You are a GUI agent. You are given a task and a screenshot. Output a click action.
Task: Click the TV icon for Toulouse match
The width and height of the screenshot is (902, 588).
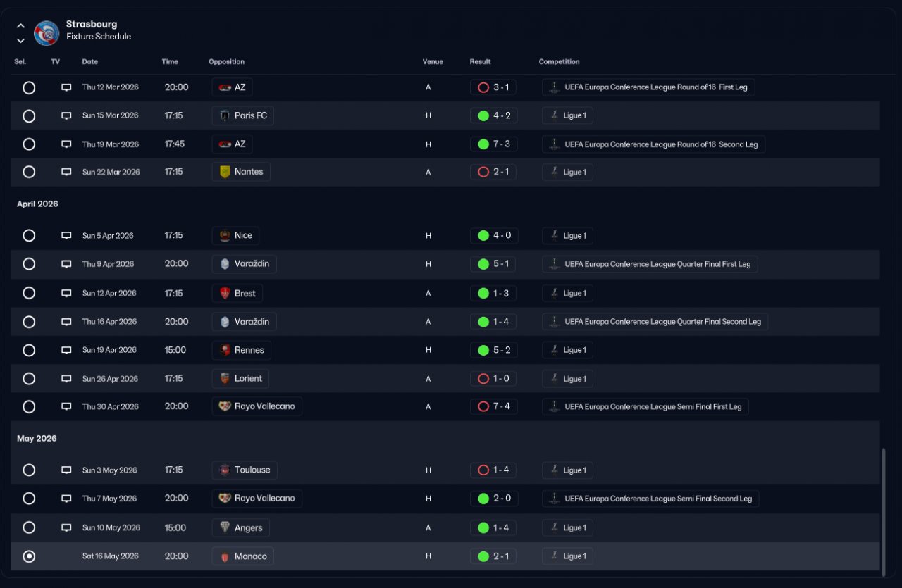tap(66, 470)
